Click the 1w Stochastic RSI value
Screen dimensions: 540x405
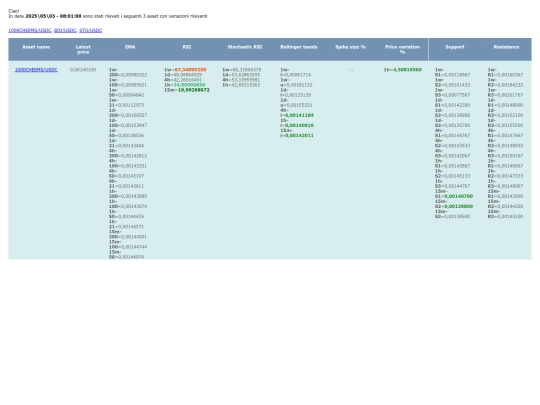(x=246, y=70)
